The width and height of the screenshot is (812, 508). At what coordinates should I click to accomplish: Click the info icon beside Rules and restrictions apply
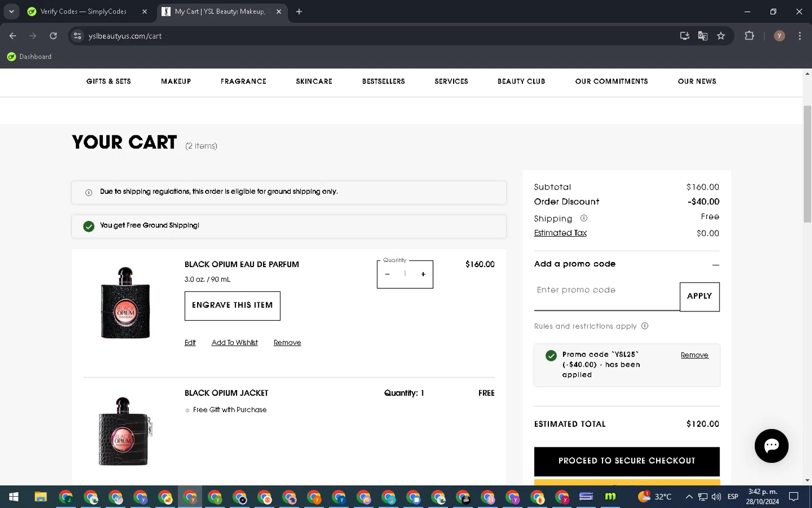(645, 326)
